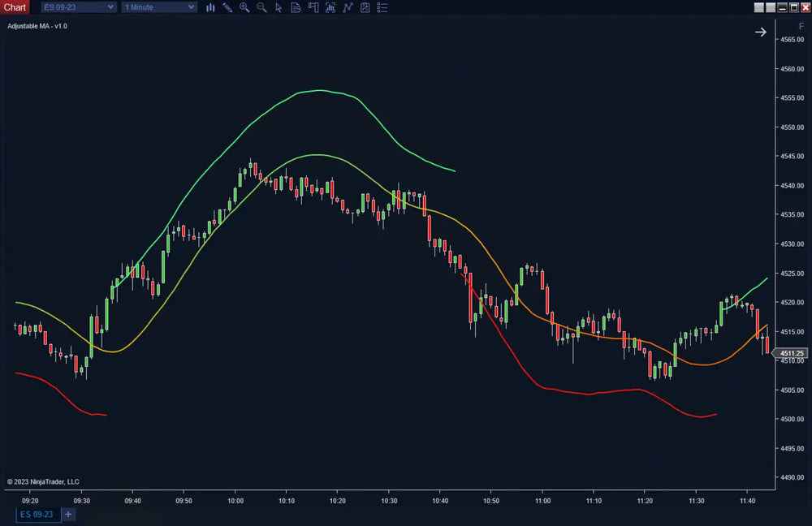Screen dimensions: 812x526
Task: Click the 4511.25 current price marker
Action: (x=792, y=354)
